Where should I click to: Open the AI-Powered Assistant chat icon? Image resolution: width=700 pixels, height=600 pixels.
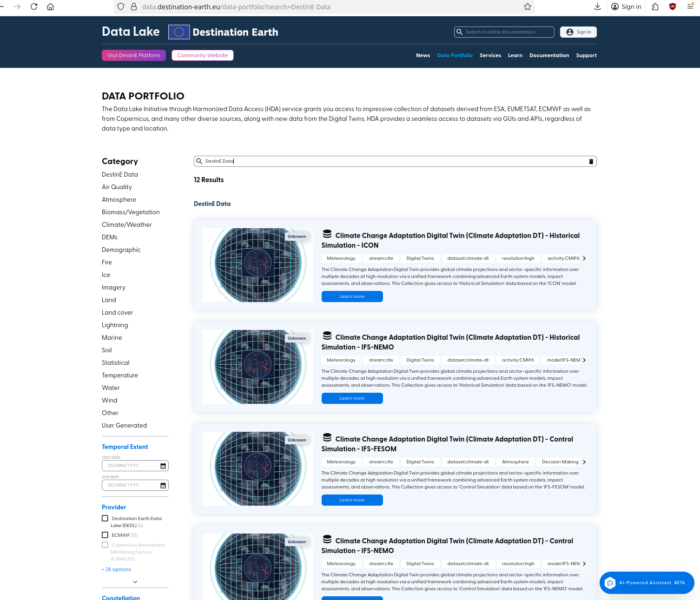point(610,583)
